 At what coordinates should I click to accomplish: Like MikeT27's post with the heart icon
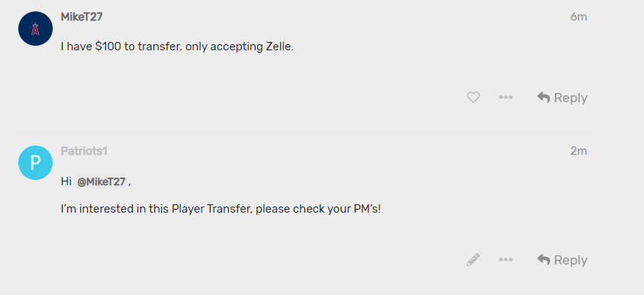coord(473,98)
